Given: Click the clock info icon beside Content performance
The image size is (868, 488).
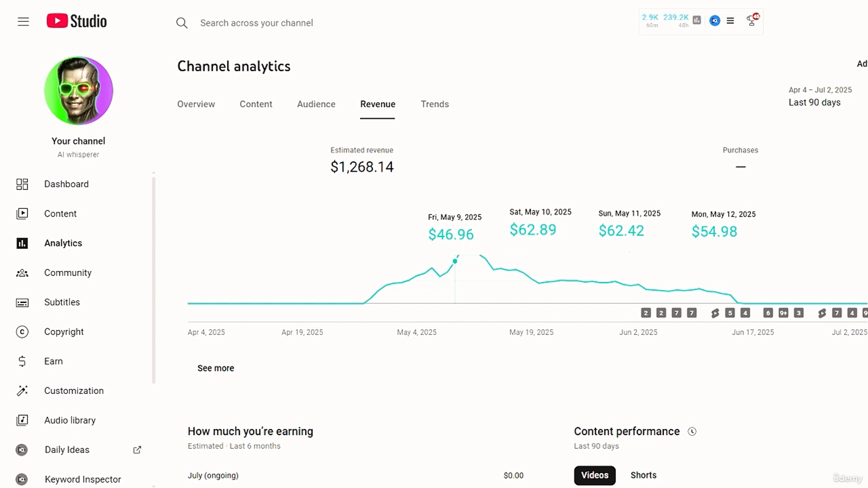Looking at the screenshot, I should click(692, 432).
